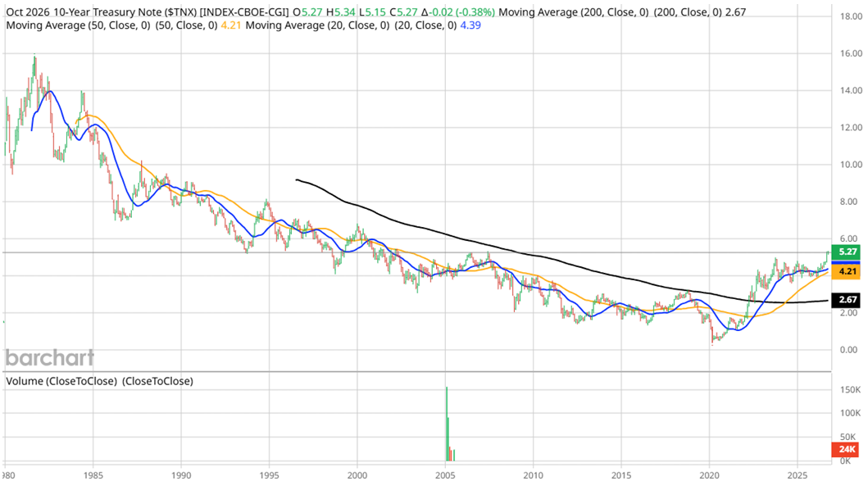Click the 1985 x-axis label
868x490 pixels.
[x=93, y=475]
